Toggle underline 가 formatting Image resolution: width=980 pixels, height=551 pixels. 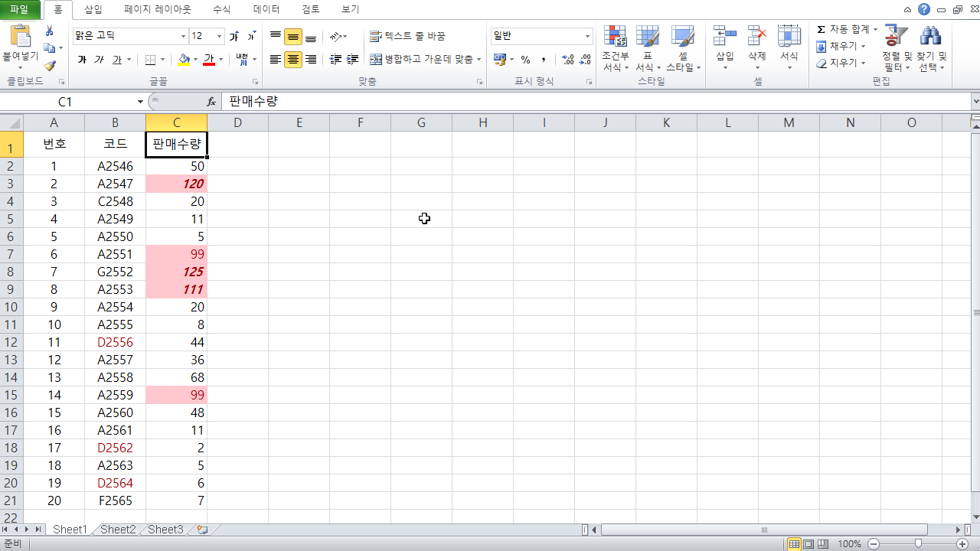point(117,60)
